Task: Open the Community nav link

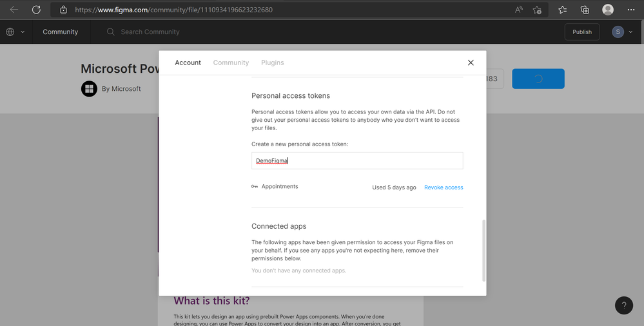Action: 61,32
